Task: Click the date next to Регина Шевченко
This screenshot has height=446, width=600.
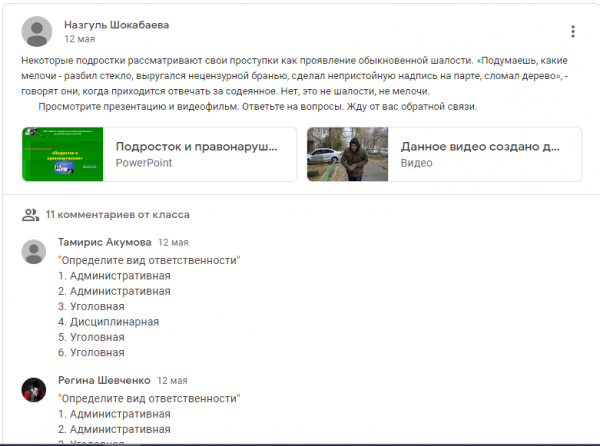Action: click(x=173, y=380)
